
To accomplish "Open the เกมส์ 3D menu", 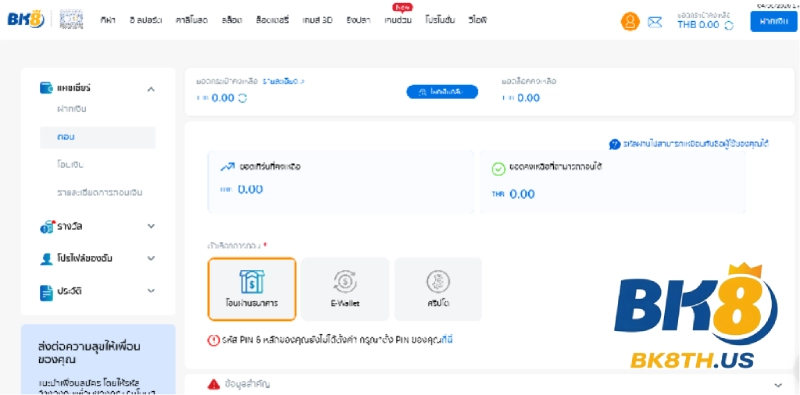I will tap(317, 20).
